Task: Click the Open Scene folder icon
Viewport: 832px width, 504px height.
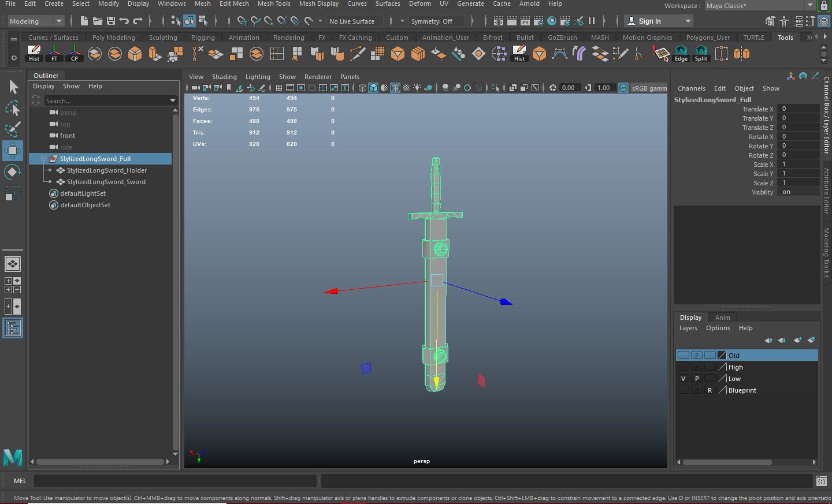Action: point(98,21)
